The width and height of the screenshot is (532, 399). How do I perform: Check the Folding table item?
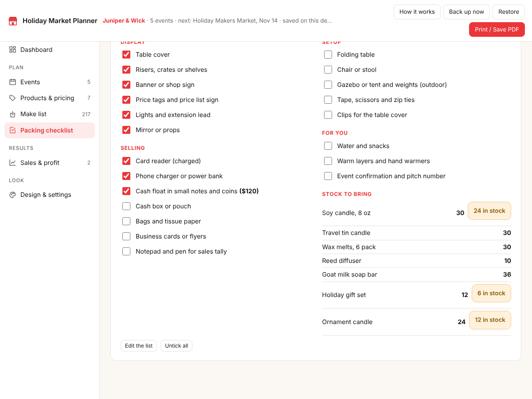click(x=328, y=55)
